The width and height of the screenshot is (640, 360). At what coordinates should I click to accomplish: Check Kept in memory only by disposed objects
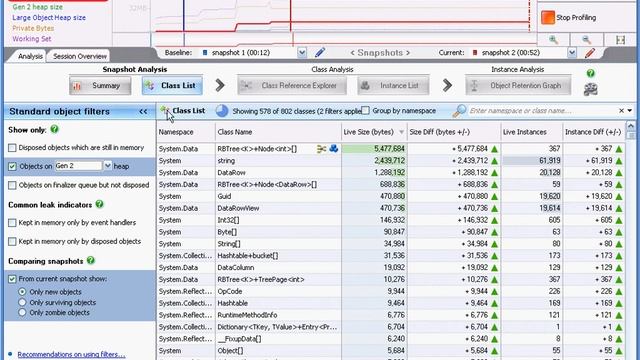coord(12,242)
